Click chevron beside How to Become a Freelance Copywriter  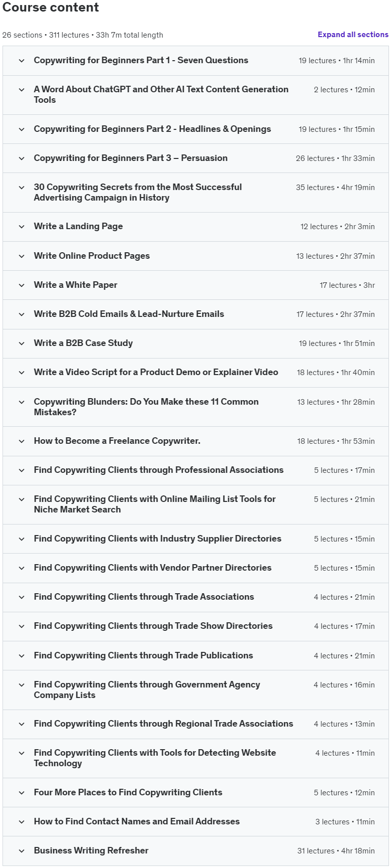(22, 441)
